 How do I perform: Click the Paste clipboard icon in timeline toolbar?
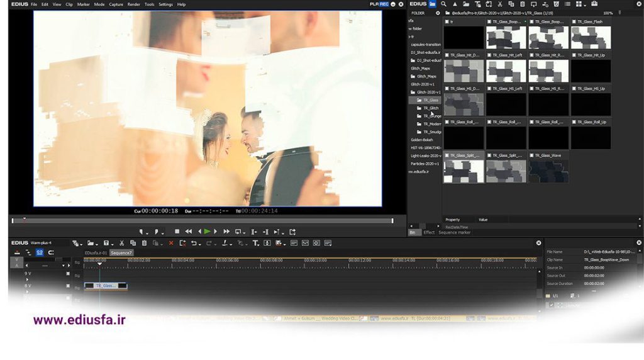144,244
